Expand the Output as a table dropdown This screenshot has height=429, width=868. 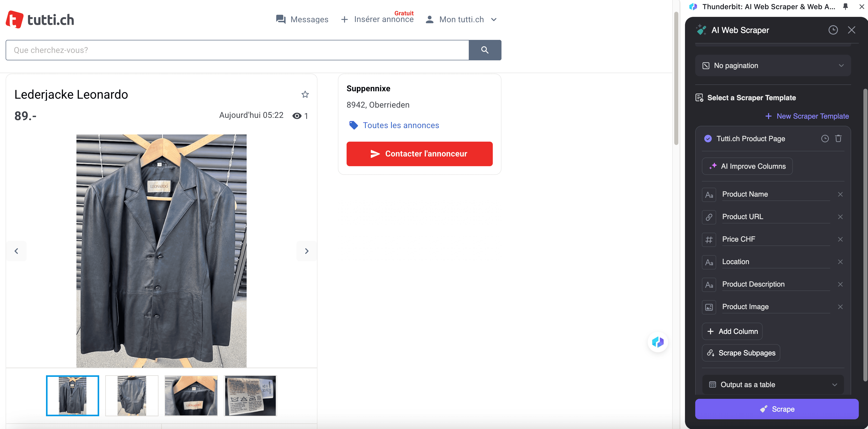773,385
